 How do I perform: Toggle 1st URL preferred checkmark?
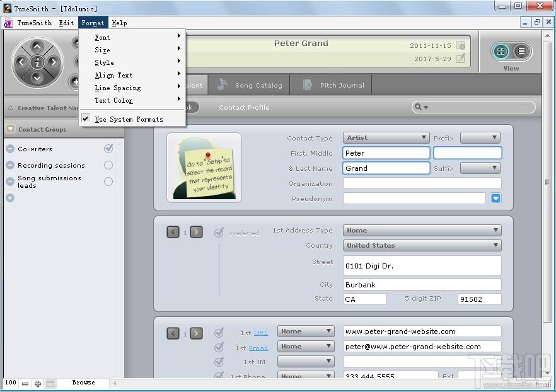click(219, 333)
